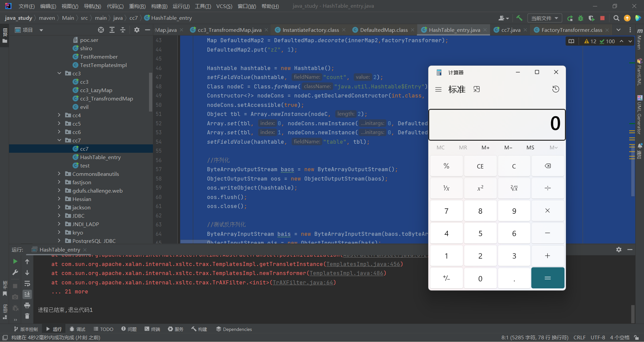Collapse the cc7 folder in project tree
Image resolution: width=644 pixels, height=342 pixels.
click(x=59, y=140)
